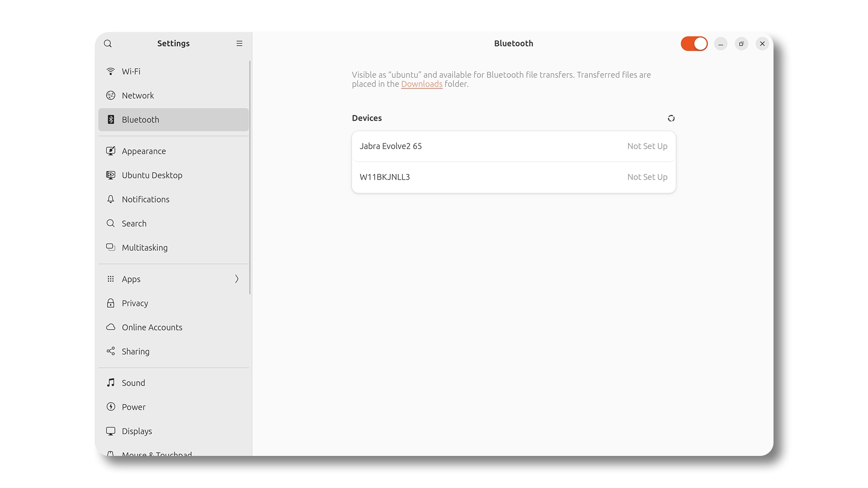
Task: Click the hamburger menu icon at top
Action: 239,43
